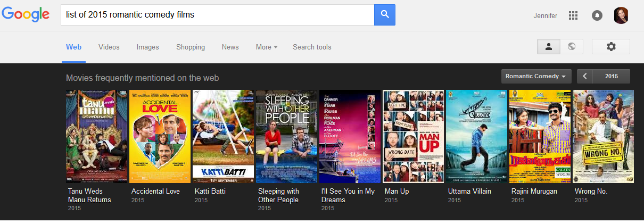Switch to the Videos tab
This screenshot has height=224, width=644.
coord(109,47)
